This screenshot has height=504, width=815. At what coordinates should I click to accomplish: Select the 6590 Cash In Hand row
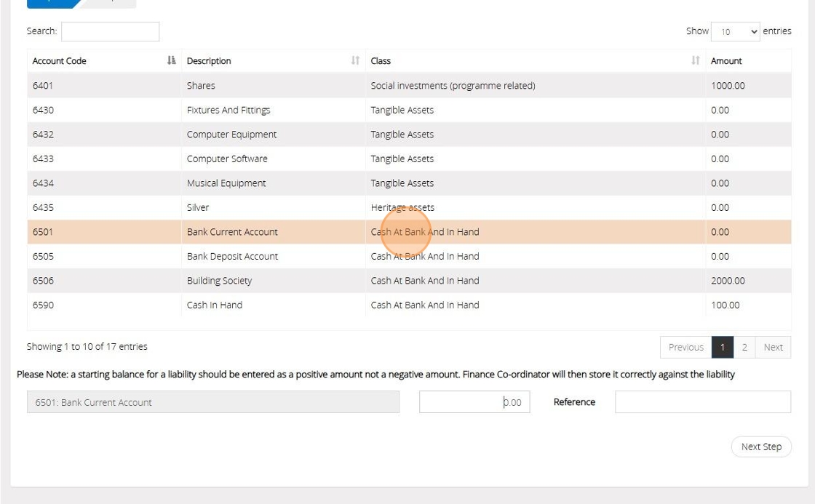point(214,305)
